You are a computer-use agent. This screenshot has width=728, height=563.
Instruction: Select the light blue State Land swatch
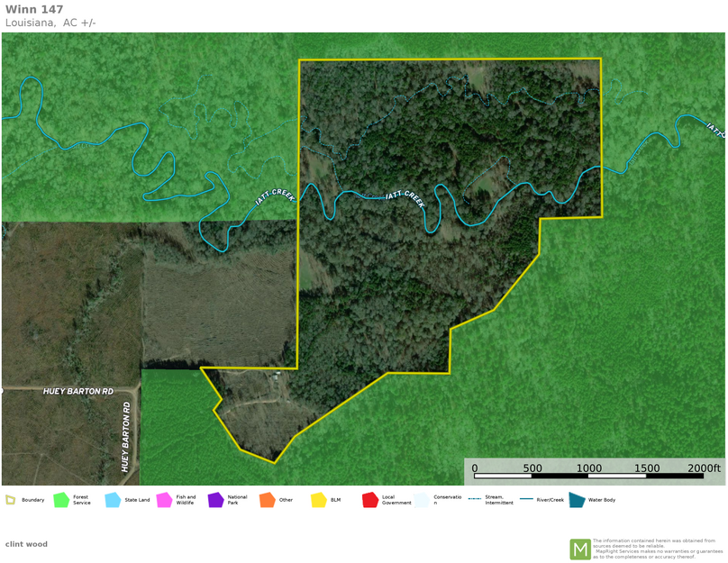[x=113, y=500]
